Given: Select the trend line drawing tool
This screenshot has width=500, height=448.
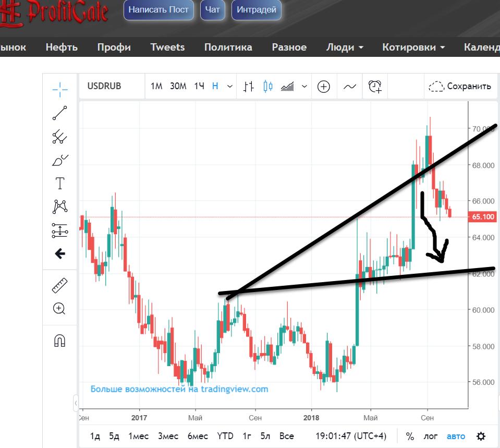Looking at the screenshot, I should [x=60, y=113].
